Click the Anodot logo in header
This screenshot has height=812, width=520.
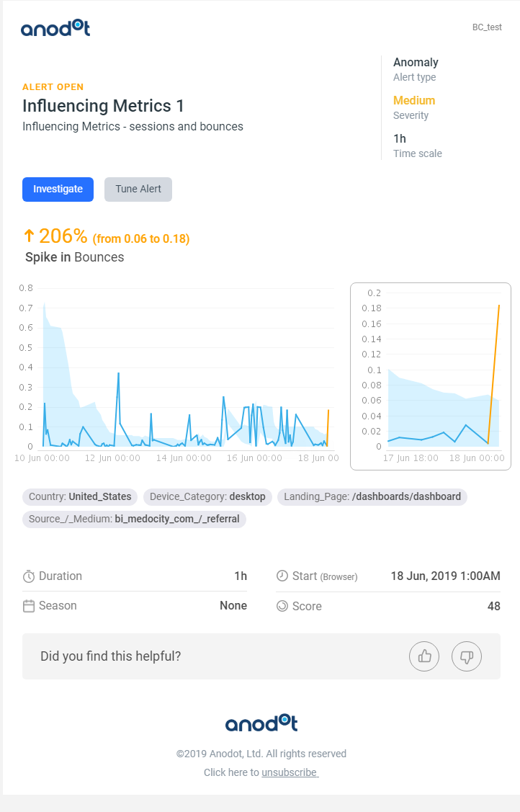(55, 28)
